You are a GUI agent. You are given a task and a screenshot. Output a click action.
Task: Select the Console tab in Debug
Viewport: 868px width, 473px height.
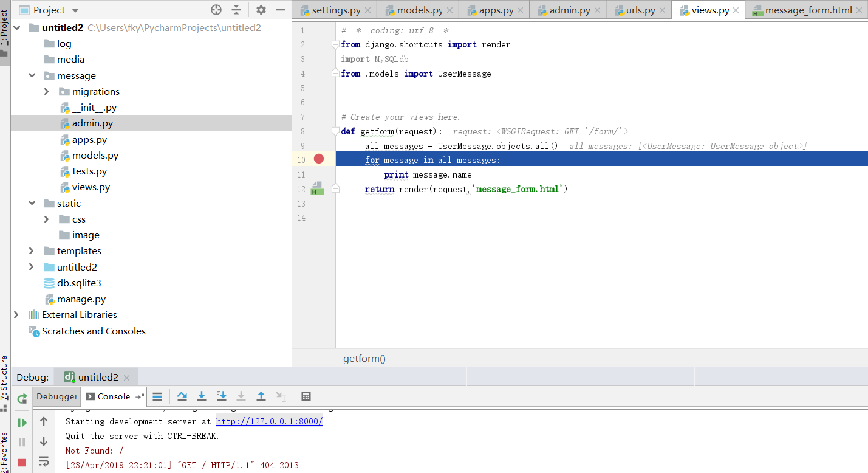point(114,396)
